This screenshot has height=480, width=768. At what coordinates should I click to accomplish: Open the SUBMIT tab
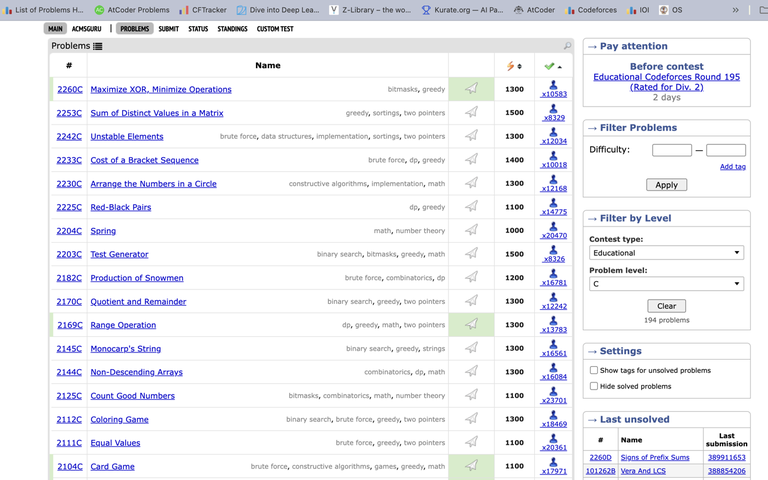tap(168, 29)
